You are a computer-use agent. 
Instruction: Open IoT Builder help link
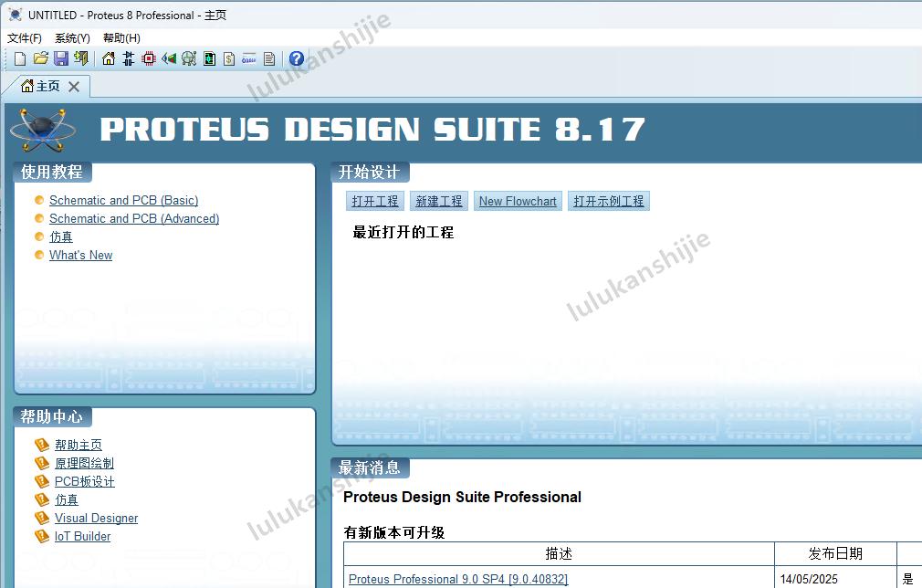82,536
